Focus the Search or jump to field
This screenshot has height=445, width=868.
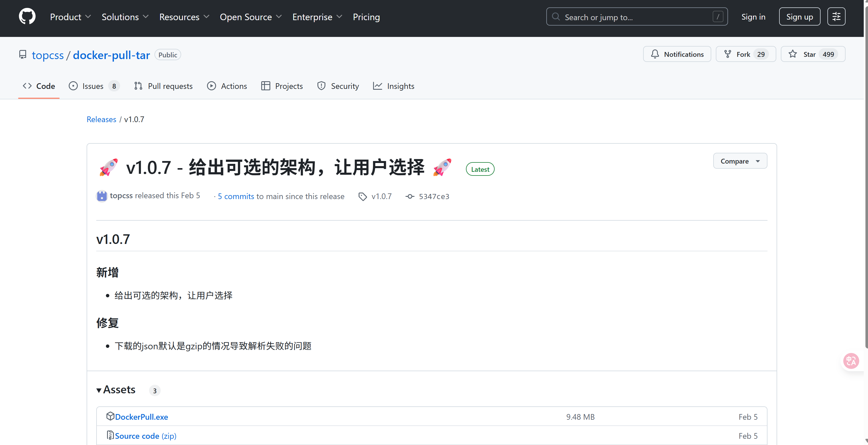pyautogui.click(x=636, y=17)
